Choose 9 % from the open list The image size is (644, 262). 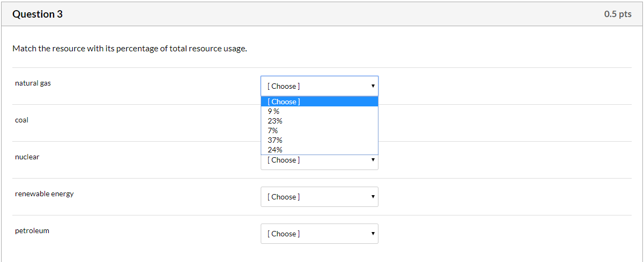320,111
